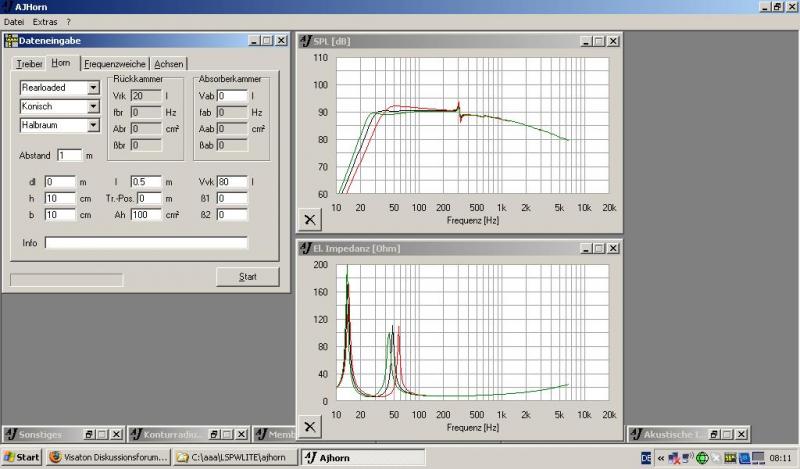Maximize the SPL [dB] graph window
800x469 pixels.
(x=598, y=41)
